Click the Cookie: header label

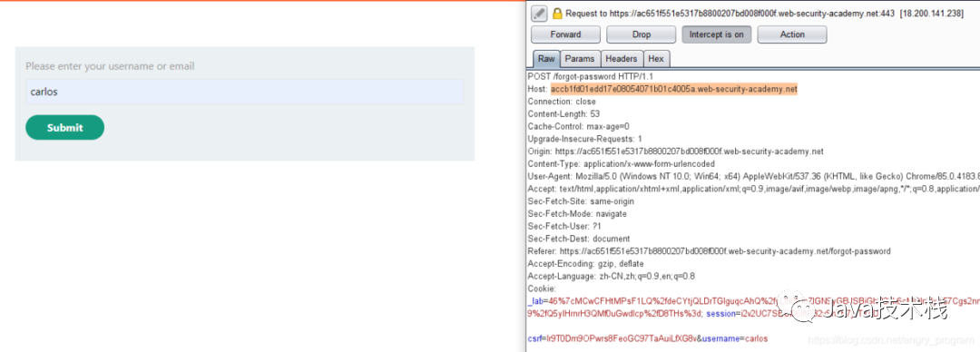[542, 288]
